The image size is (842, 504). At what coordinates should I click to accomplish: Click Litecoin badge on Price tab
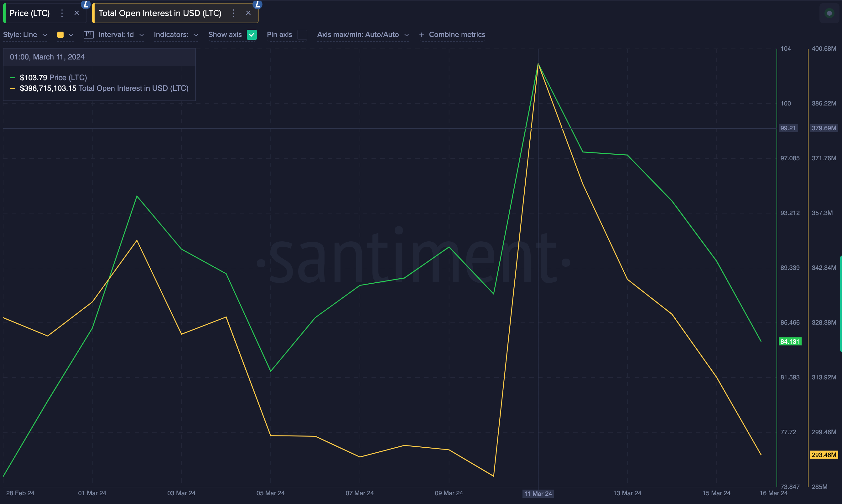[86, 4]
